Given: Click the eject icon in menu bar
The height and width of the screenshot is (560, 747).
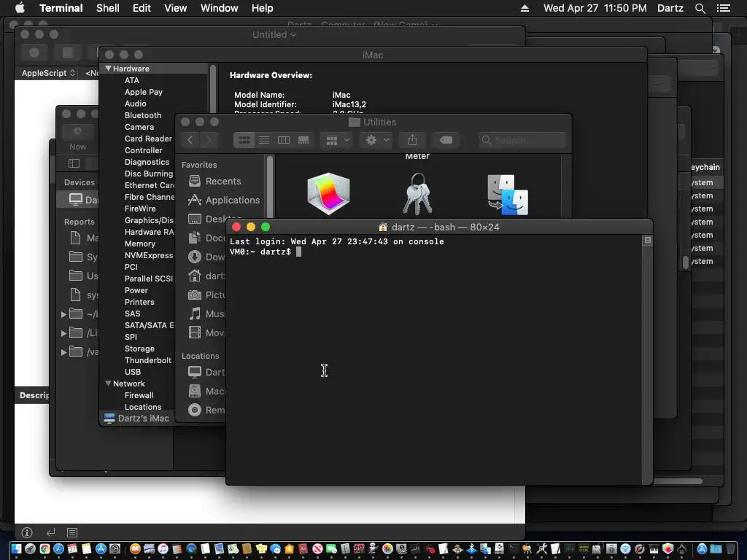Looking at the screenshot, I should 525,8.
